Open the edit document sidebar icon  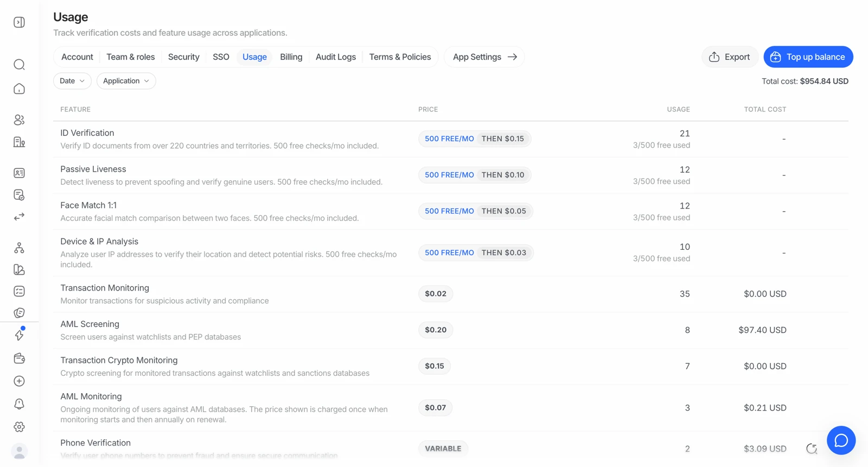[x=19, y=270]
